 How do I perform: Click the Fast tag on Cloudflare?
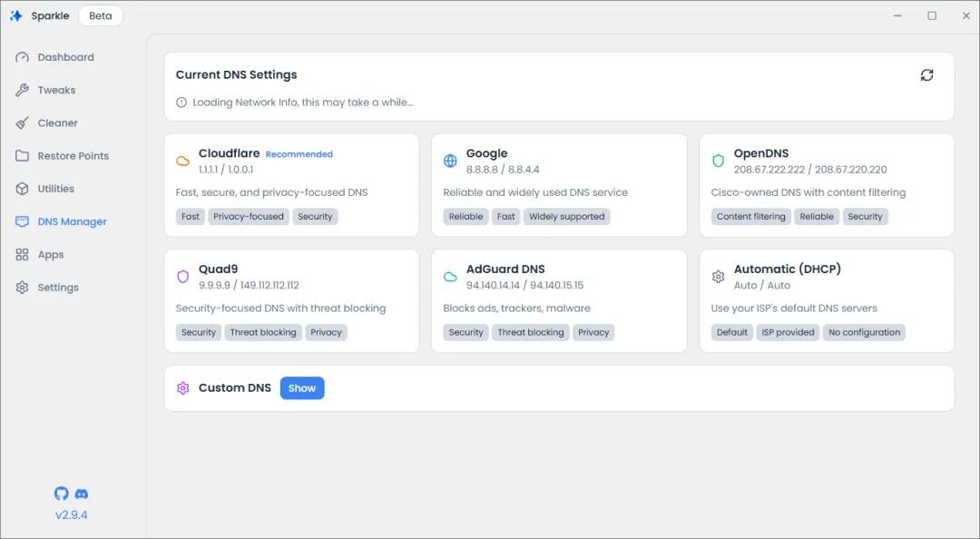pyautogui.click(x=190, y=216)
